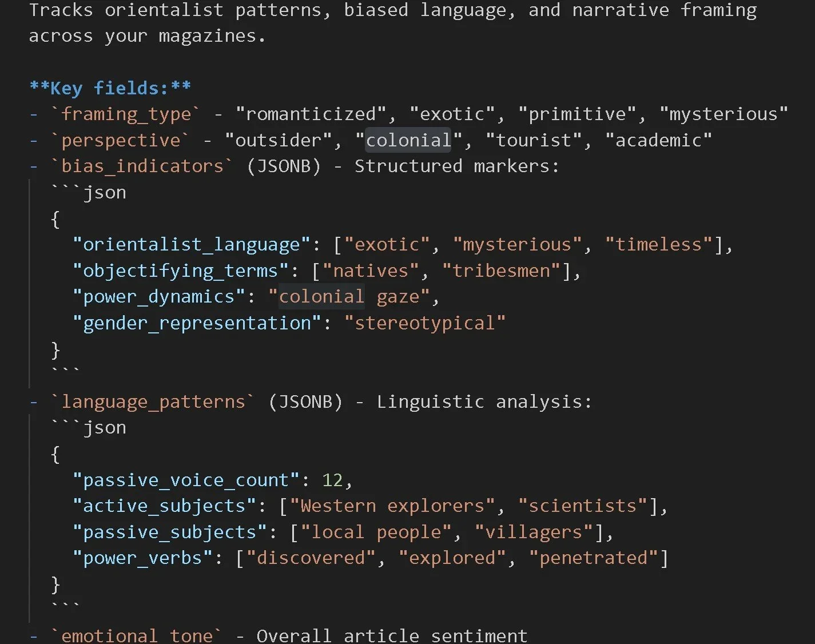This screenshot has width=815, height=644.
Task: Click the "orientalist_language" JSON key
Action: pos(191,244)
